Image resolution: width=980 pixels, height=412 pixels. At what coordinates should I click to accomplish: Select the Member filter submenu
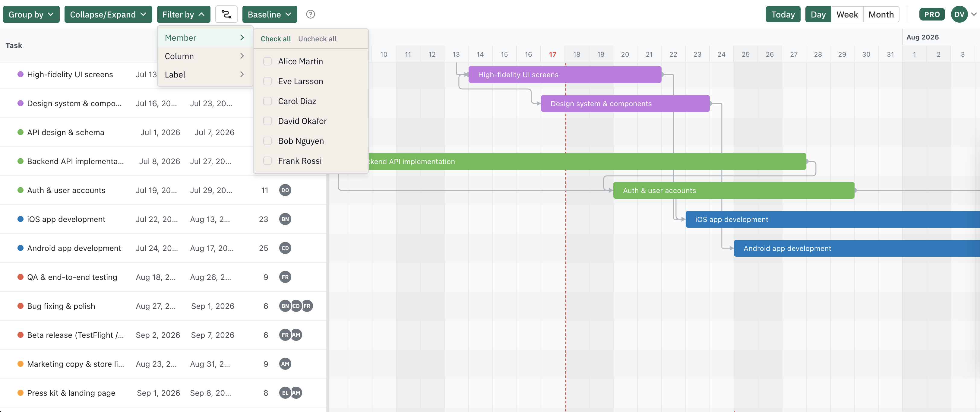pyautogui.click(x=205, y=38)
